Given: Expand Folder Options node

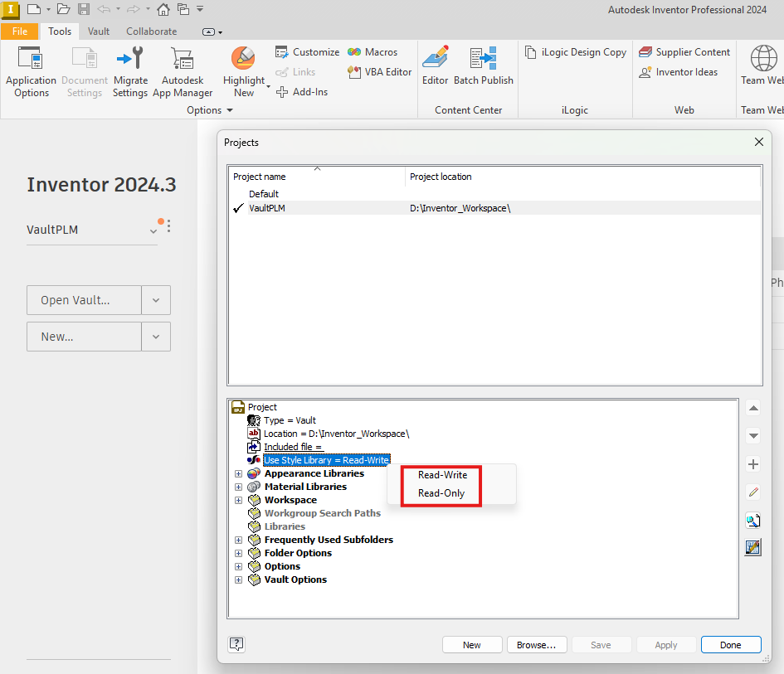Looking at the screenshot, I should pyautogui.click(x=238, y=553).
